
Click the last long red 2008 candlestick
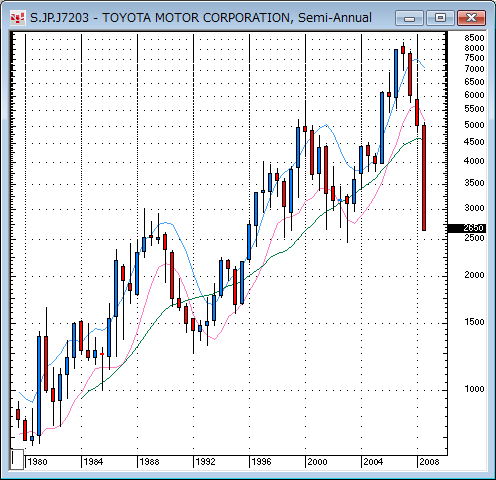pyautogui.click(x=424, y=178)
